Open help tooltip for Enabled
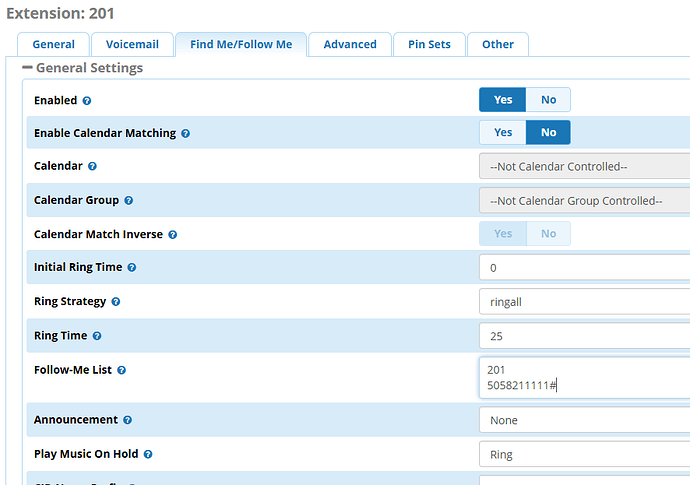Viewport: 690px width, 485px height. pos(87,101)
